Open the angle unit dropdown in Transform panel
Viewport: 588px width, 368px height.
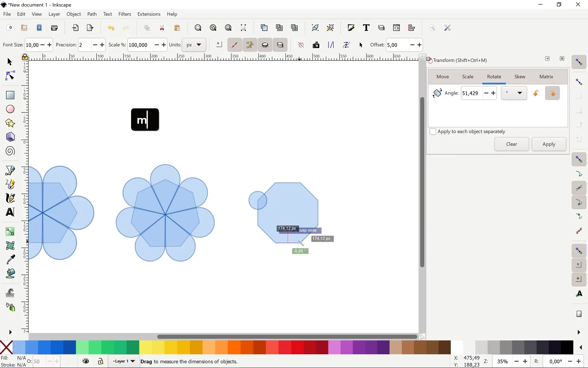[514, 93]
